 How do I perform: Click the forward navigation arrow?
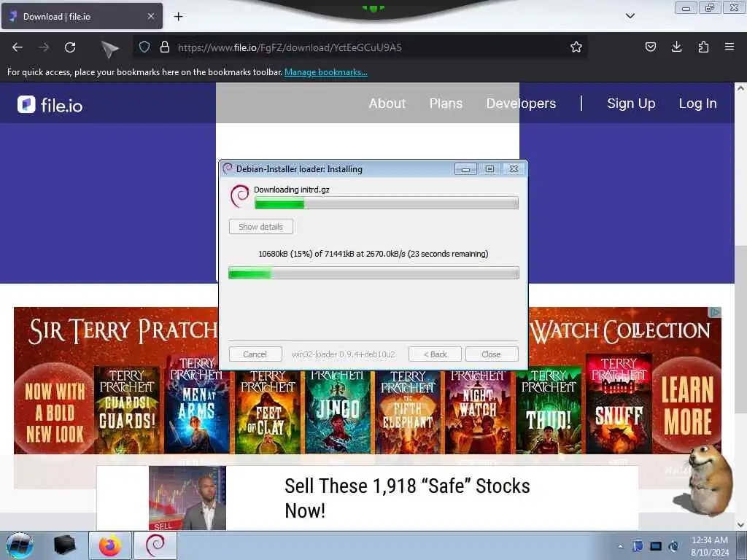pos(44,47)
